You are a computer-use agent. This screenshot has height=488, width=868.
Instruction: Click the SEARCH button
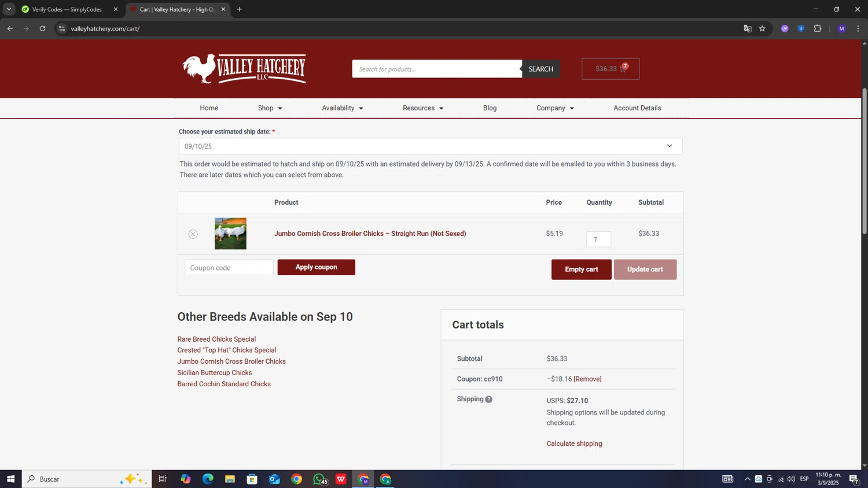point(540,69)
